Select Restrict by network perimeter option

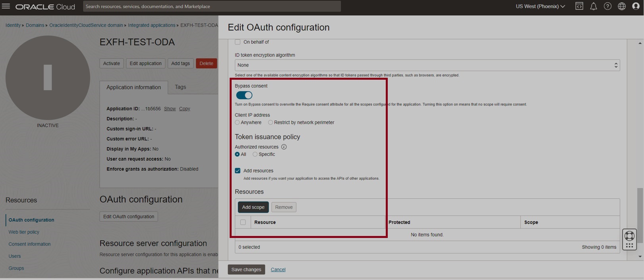[x=271, y=123]
